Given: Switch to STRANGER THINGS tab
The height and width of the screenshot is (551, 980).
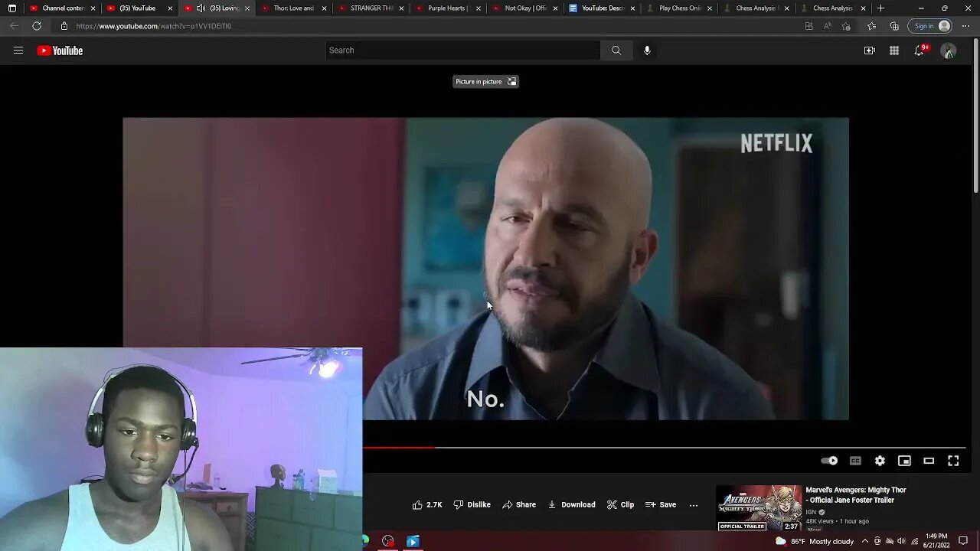Looking at the screenshot, I should pyautogui.click(x=371, y=8).
